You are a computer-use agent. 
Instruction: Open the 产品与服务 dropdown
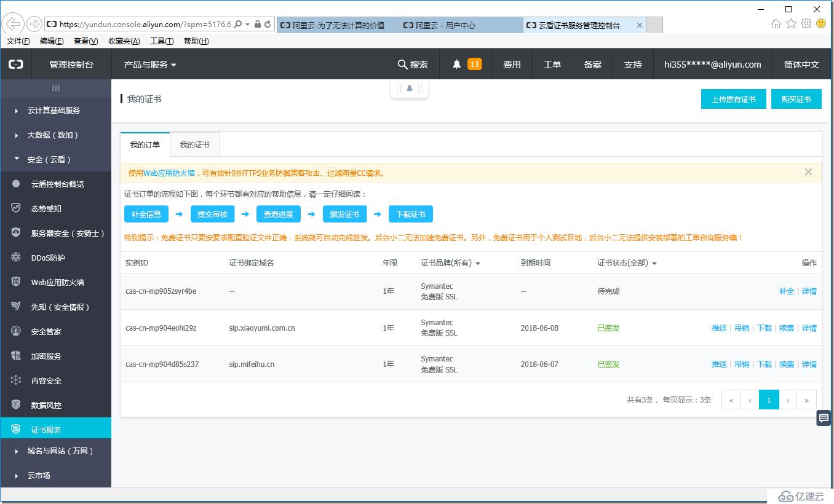click(x=150, y=64)
